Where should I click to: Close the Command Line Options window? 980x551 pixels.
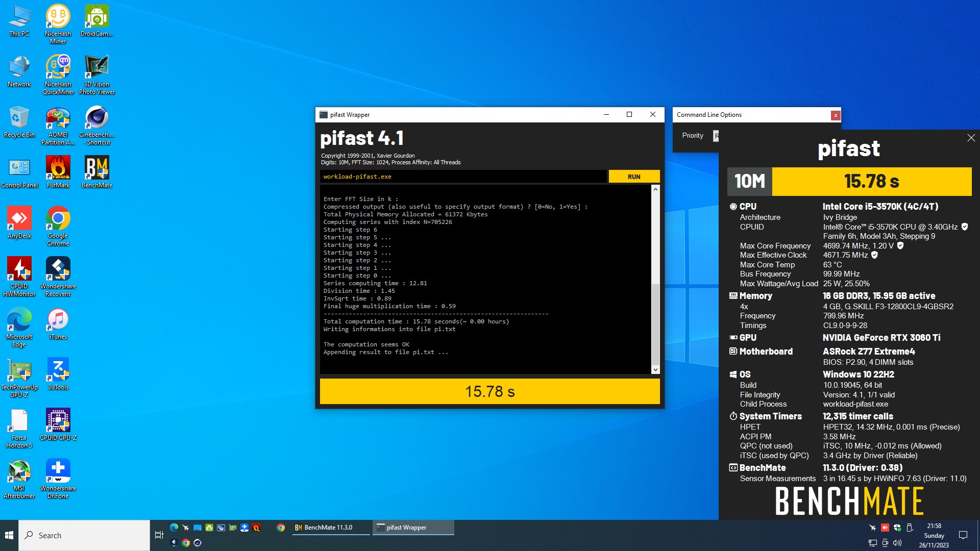[x=836, y=115]
